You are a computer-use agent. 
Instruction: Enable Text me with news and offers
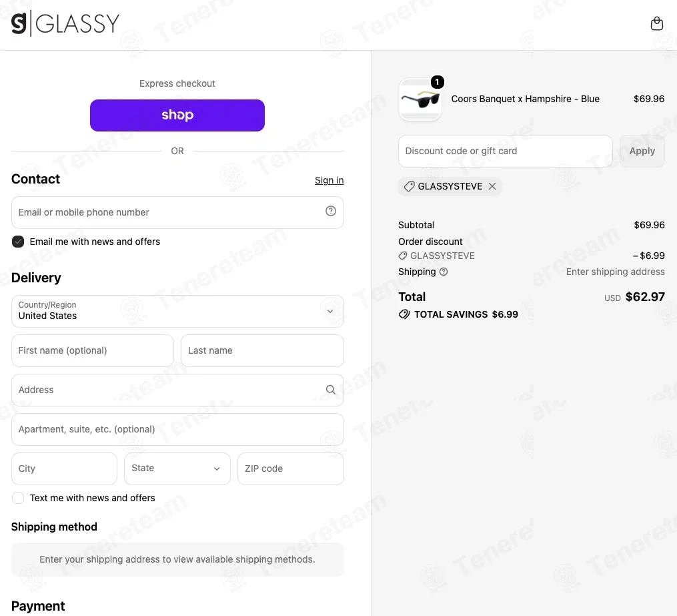(18, 498)
